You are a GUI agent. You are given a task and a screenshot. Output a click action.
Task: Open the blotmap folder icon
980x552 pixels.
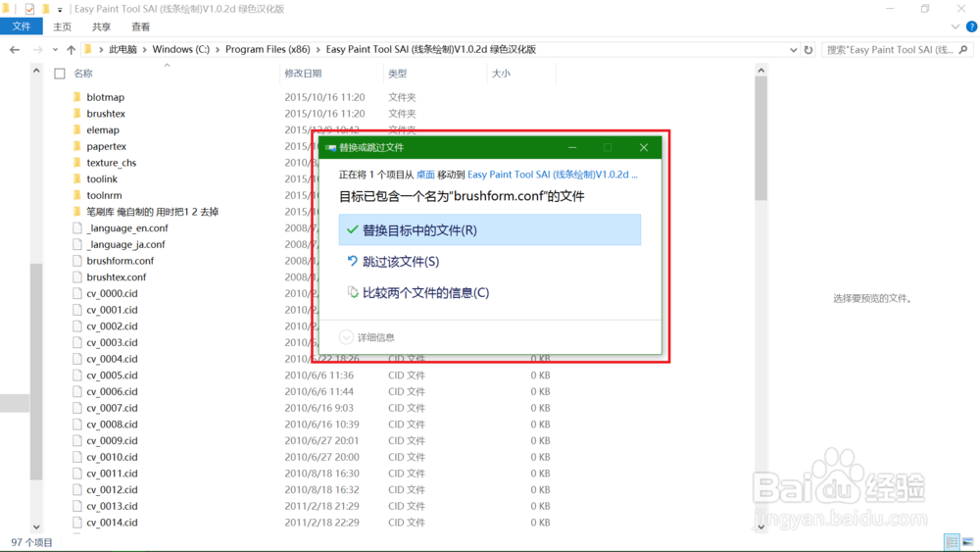(x=76, y=97)
